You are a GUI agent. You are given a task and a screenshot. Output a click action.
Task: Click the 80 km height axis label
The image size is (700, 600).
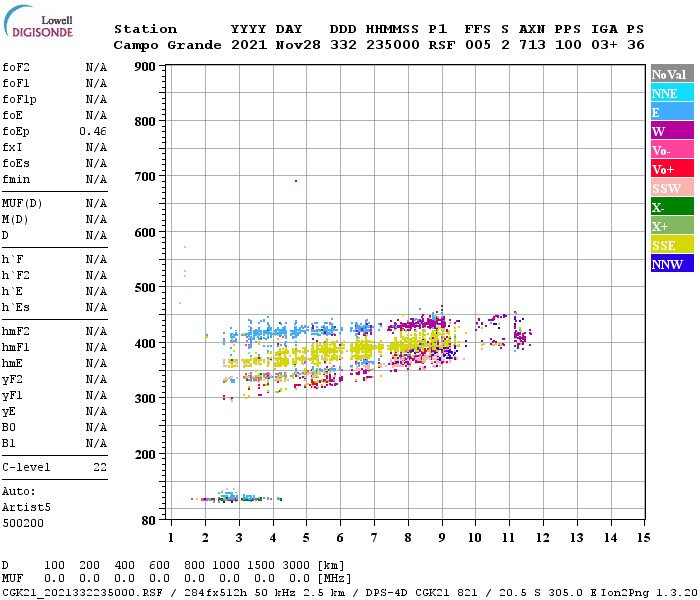pyautogui.click(x=149, y=521)
